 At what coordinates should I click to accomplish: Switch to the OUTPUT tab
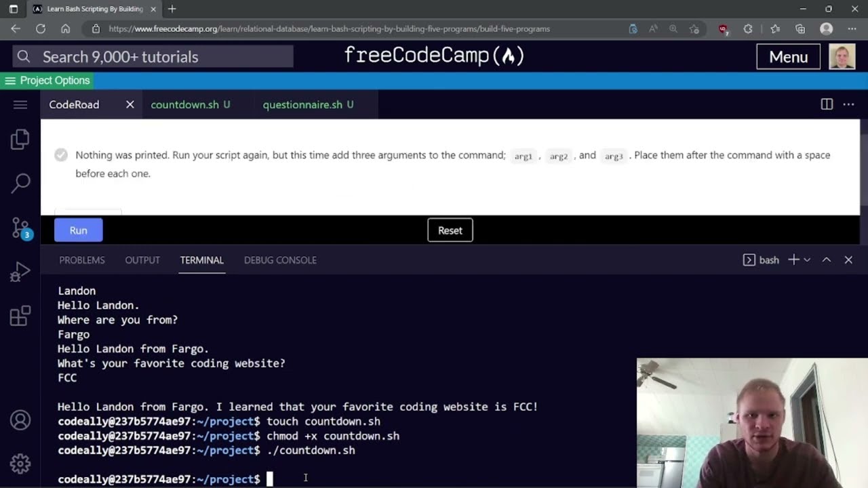[x=142, y=260]
